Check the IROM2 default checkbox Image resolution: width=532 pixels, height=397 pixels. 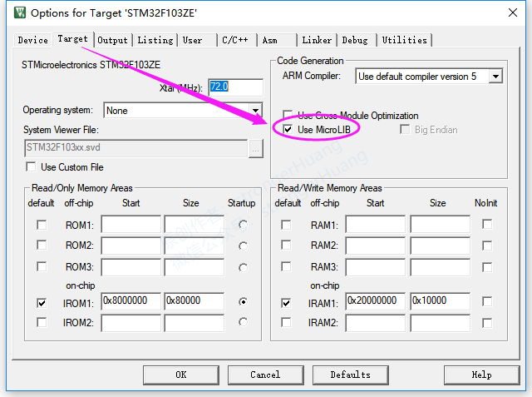42,322
